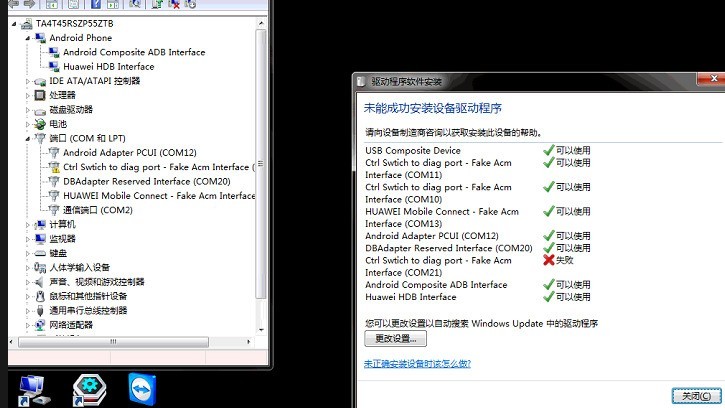Click the 磁盘驱动器 disk drive icon

pos(40,110)
